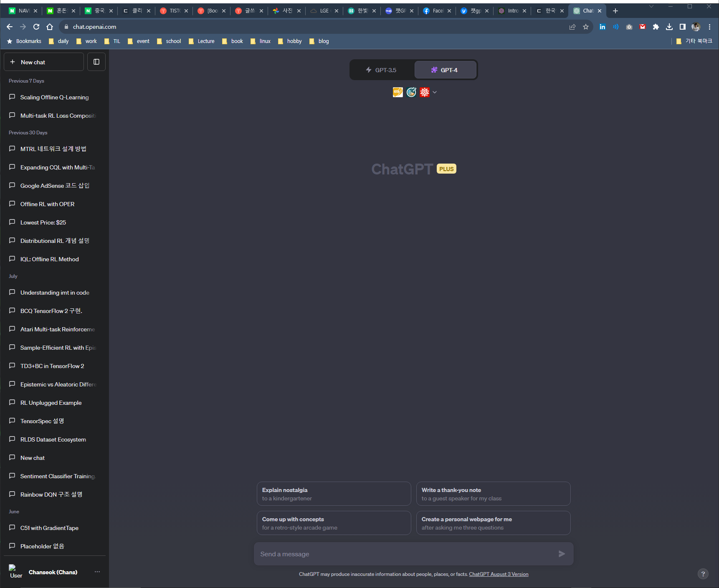Click the teal flask plugin icon
719x588 pixels.
pos(411,92)
